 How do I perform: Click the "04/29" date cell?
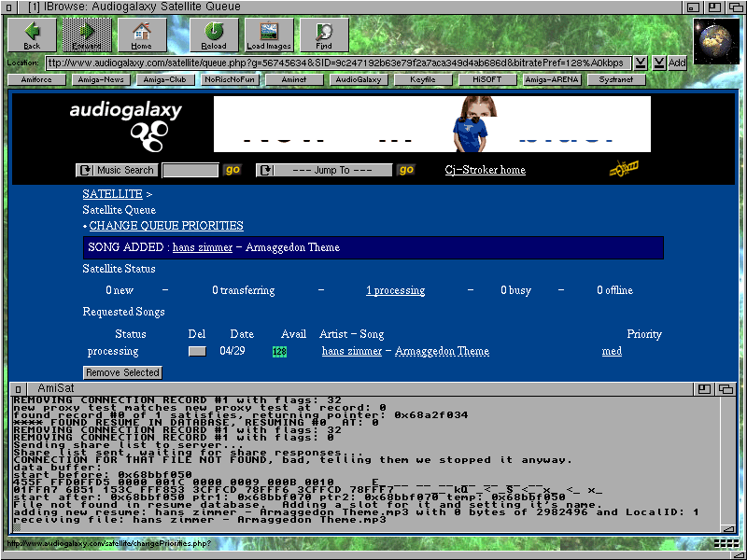[x=232, y=351]
